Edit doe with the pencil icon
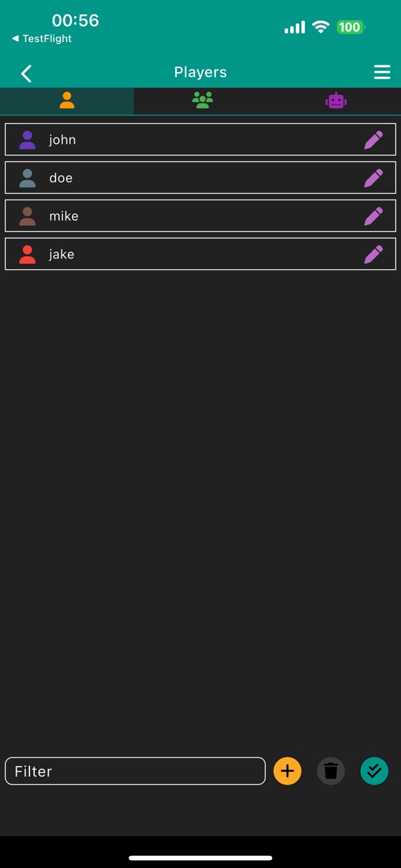Image resolution: width=401 pixels, height=868 pixels. [374, 178]
